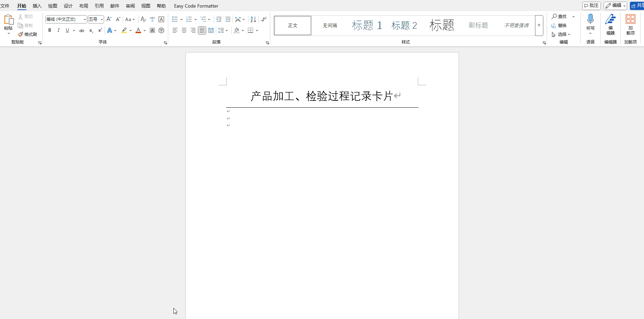Image resolution: width=644 pixels, height=319 pixels.
Task: Click the Replace (替换) button
Action: point(559,26)
